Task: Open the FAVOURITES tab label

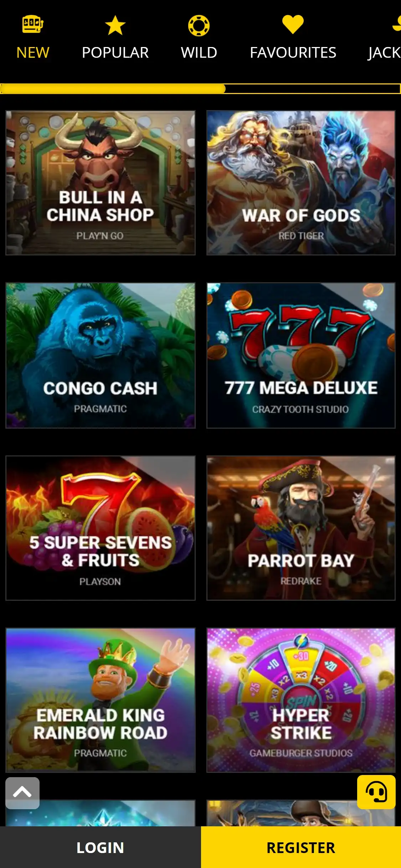Action: (x=293, y=53)
